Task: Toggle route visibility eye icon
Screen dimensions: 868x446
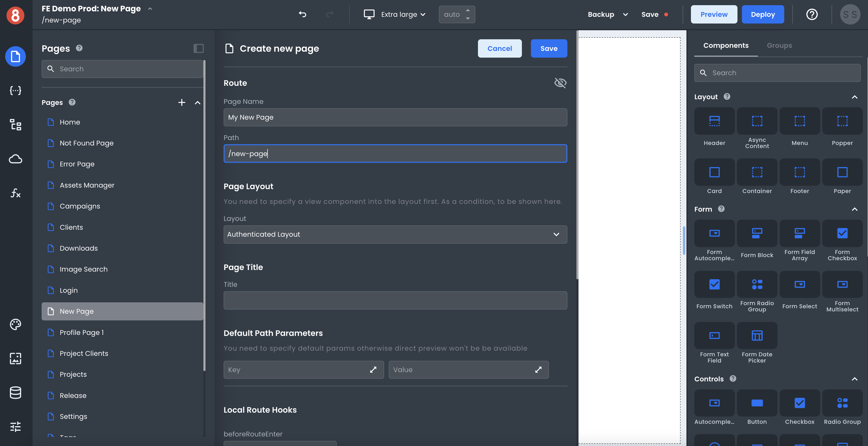Action: 560,83
